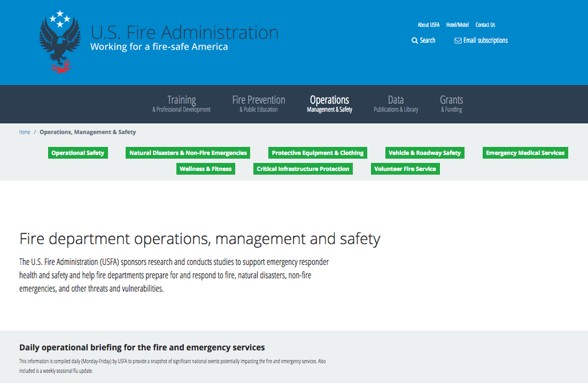Select the Operational Safety tag
This screenshot has width=588, height=383.
(78, 153)
